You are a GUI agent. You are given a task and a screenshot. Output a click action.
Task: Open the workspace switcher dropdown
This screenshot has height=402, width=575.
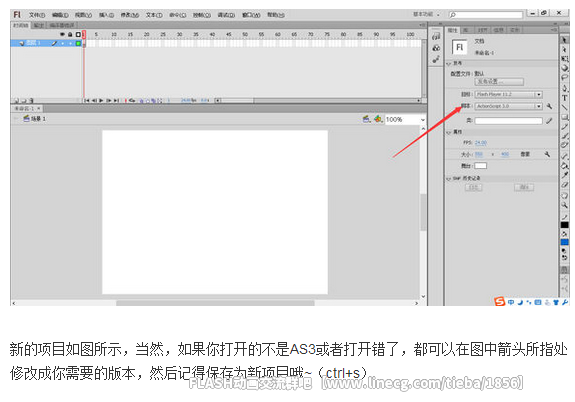coord(426,14)
